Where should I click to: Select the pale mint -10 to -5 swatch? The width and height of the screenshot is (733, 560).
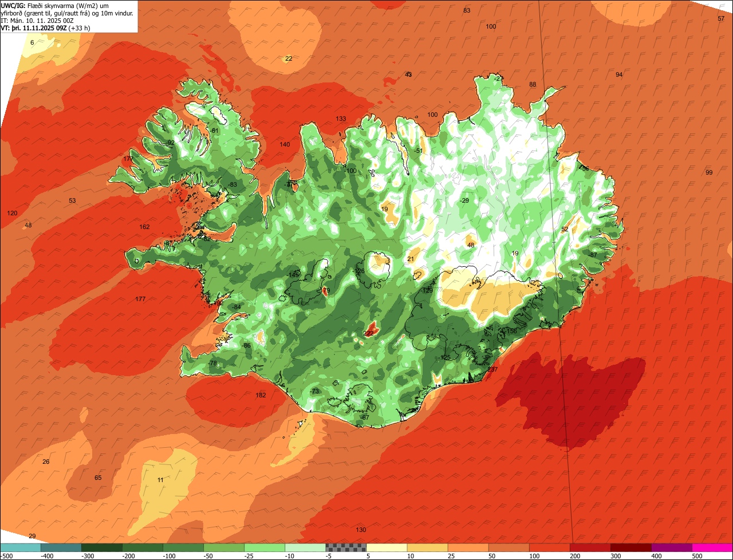[x=305, y=547]
